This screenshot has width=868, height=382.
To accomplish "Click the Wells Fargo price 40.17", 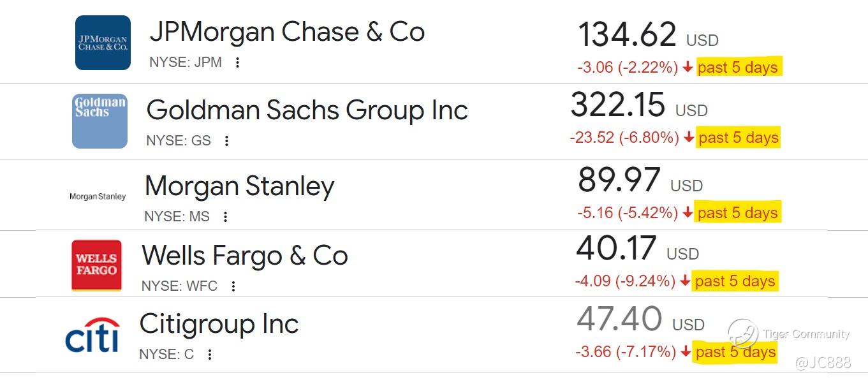I will click(x=615, y=249).
